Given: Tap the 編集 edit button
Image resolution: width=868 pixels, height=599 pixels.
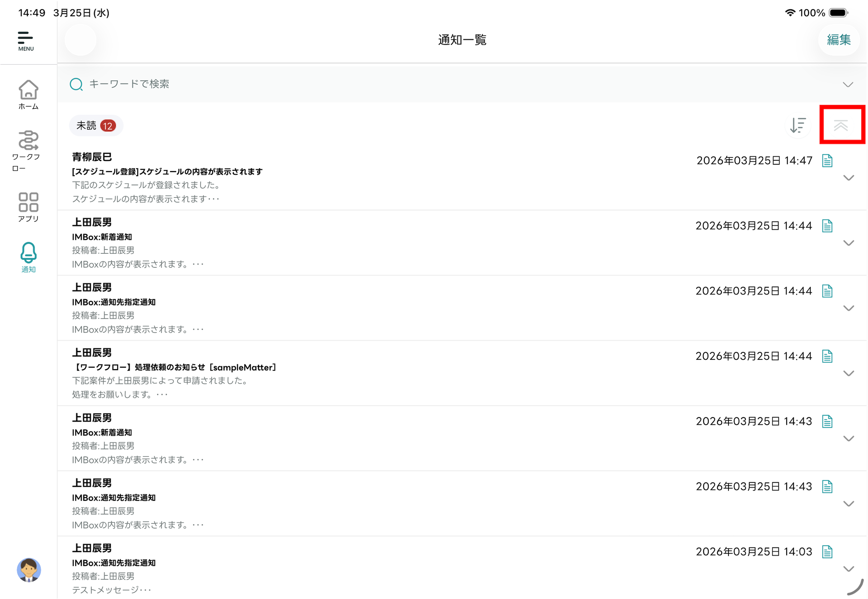Looking at the screenshot, I should tap(839, 40).
